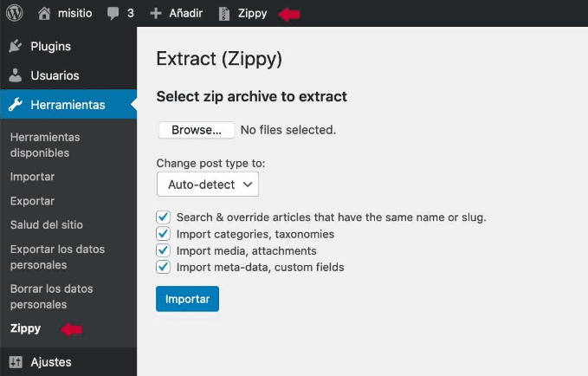Open Exportar los datos personales

57,257
